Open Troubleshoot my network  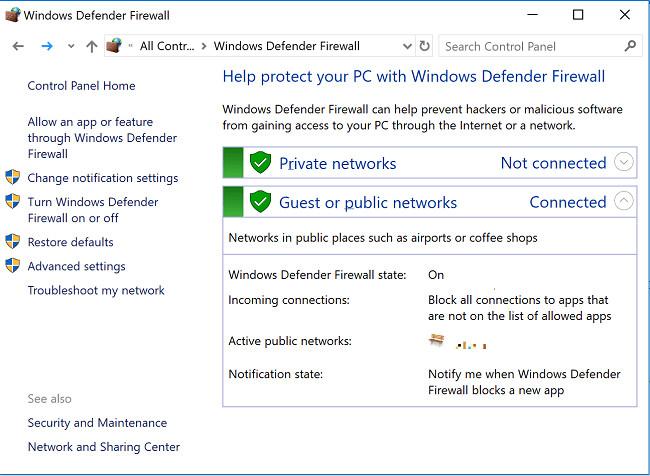click(x=96, y=290)
